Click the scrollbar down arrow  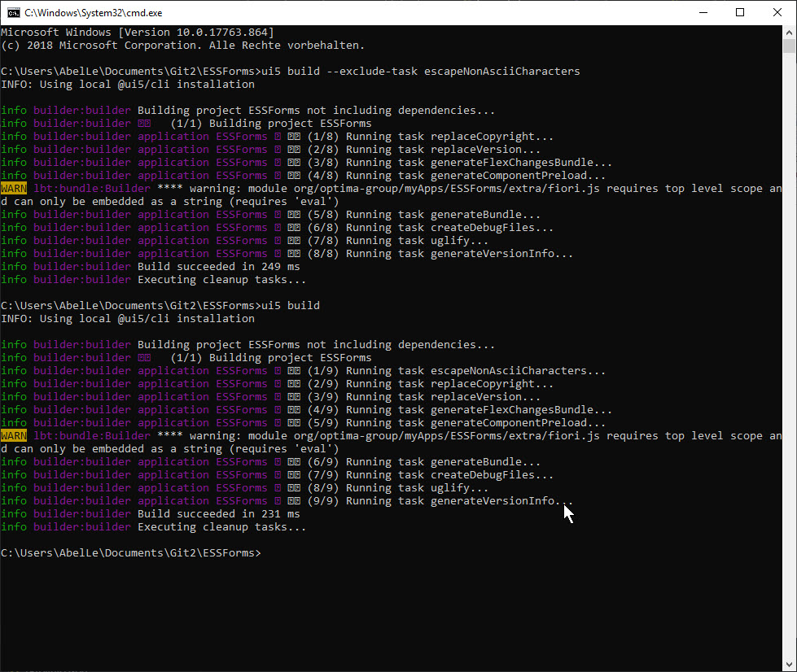pos(790,665)
